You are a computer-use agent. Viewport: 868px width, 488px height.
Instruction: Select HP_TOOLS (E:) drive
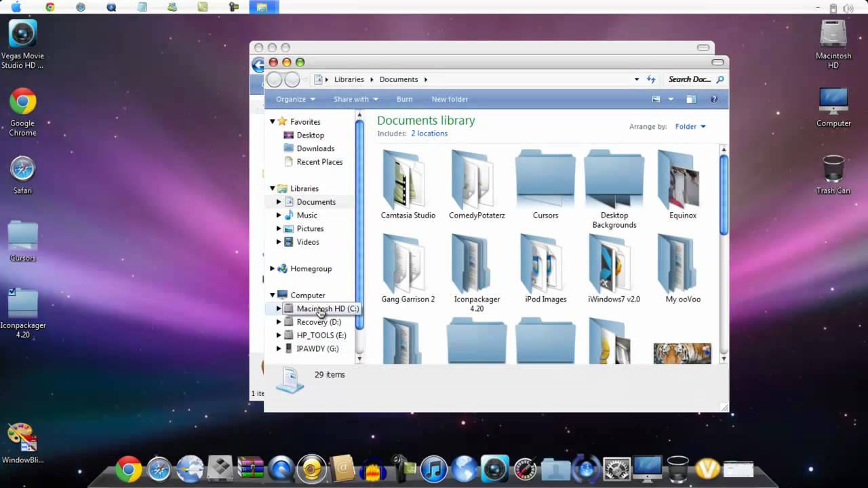click(x=321, y=335)
